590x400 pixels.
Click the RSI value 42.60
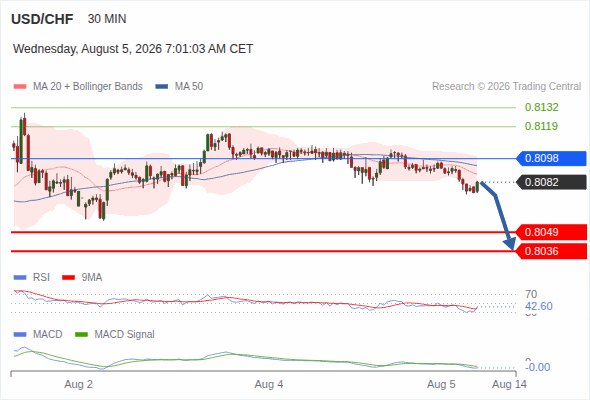(539, 306)
